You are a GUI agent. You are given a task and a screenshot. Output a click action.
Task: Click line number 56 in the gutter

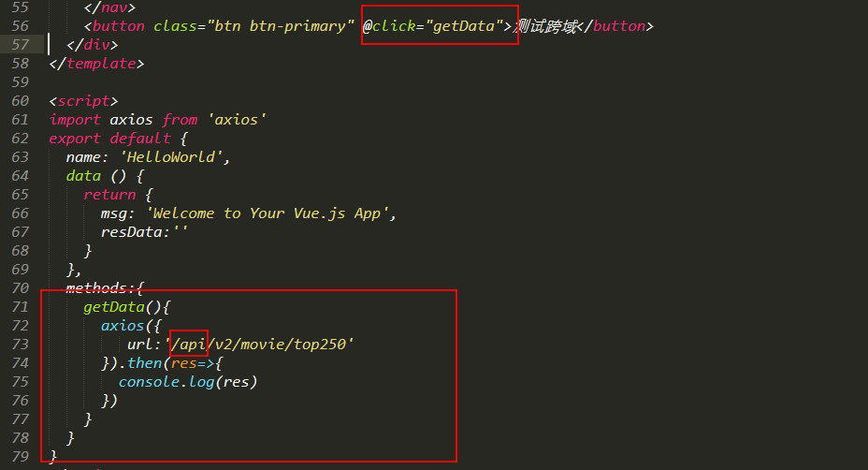(x=20, y=26)
